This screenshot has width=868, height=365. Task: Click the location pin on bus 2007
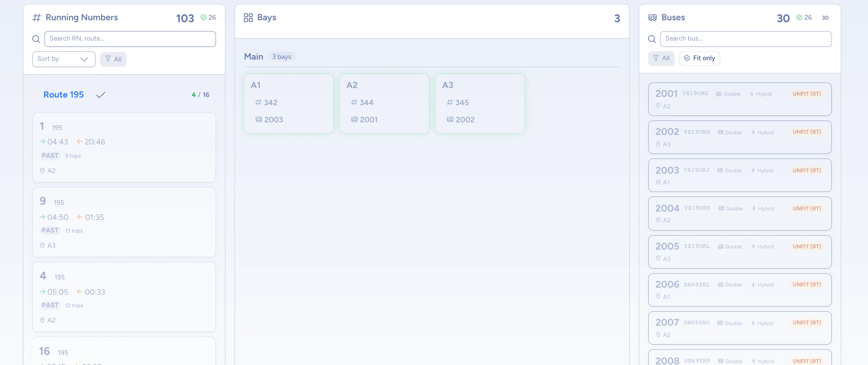coord(658,335)
